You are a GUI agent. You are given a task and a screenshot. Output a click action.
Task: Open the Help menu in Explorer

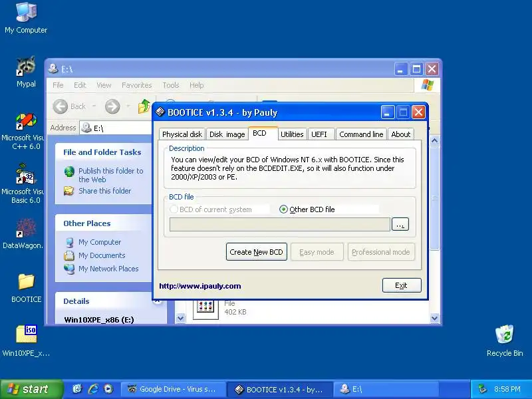coord(196,85)
